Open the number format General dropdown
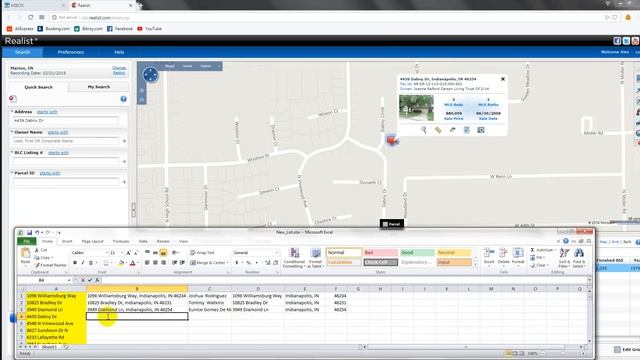 (x=276, y=253)
